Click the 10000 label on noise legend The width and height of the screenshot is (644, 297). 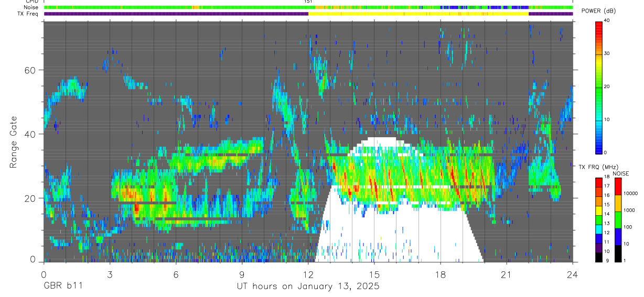(x=631, y=193)
